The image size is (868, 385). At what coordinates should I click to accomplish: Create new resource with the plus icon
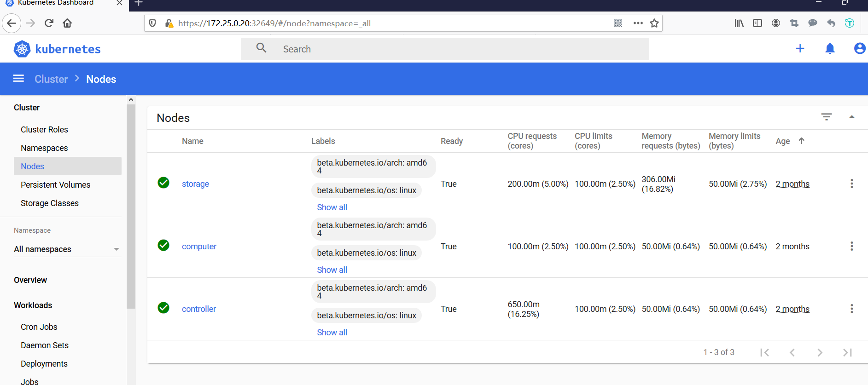pos(800,48)
